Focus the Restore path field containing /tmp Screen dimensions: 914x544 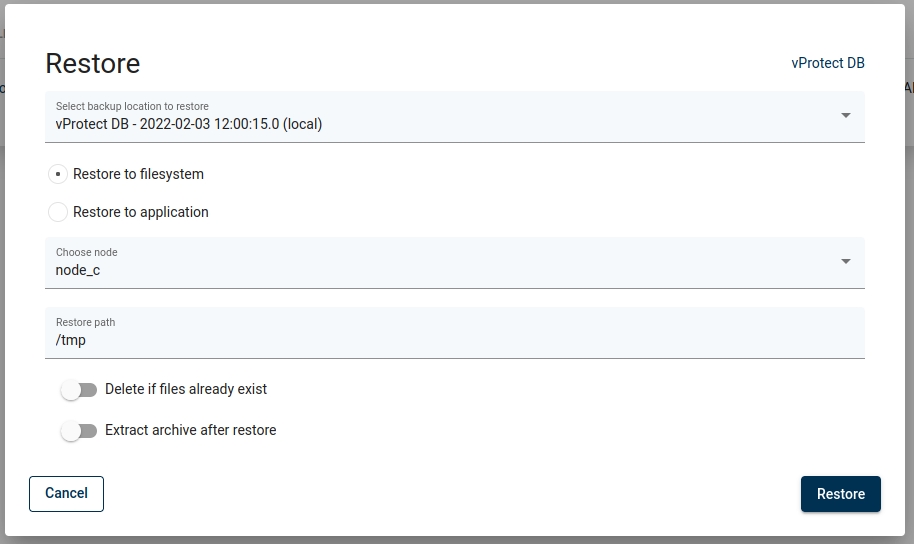coord(455,340)
